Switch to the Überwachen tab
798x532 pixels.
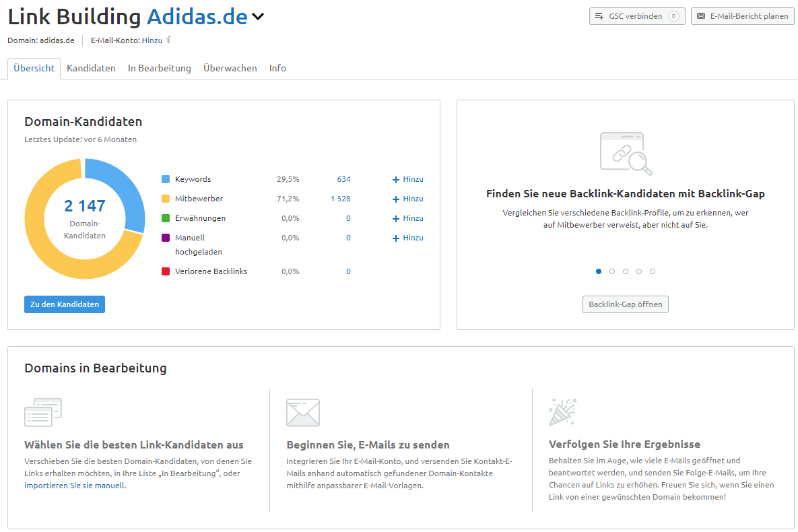[x=230, y=68]
